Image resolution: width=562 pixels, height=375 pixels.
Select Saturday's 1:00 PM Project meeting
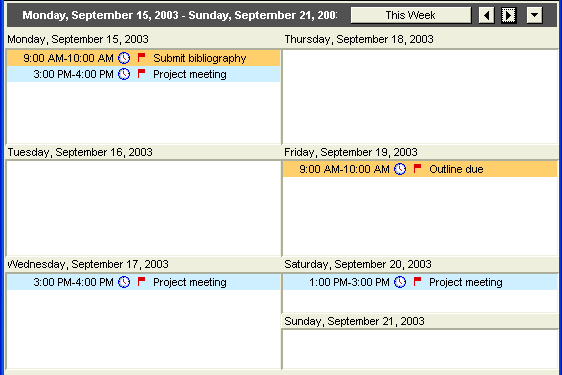(420, 282)
